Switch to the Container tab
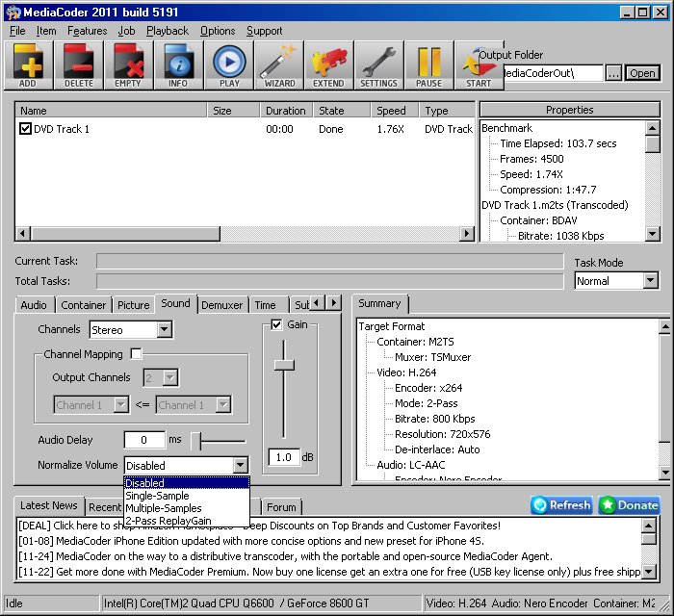 click(84, 305)
